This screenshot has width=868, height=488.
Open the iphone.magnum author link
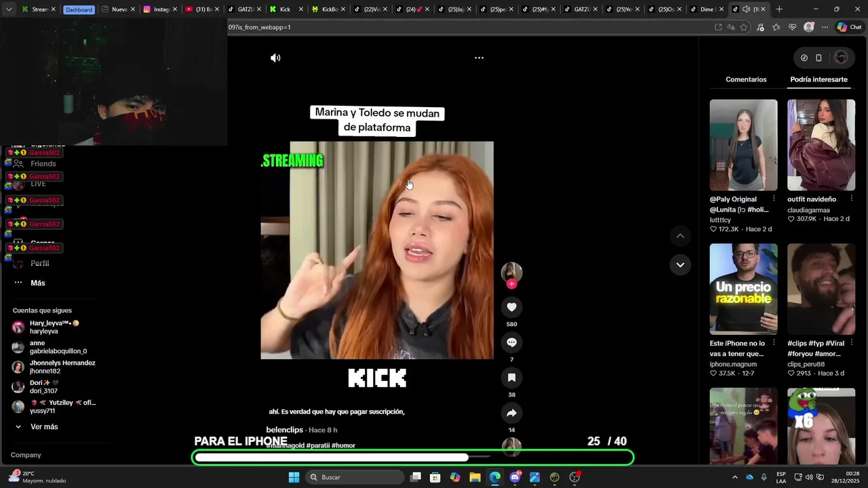click(733, 364)
